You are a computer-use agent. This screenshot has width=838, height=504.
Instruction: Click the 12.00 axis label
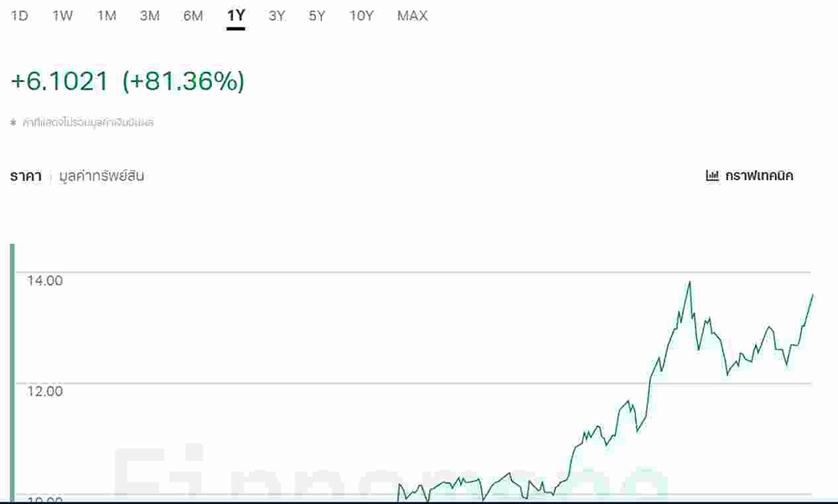[x=44, y=391]
